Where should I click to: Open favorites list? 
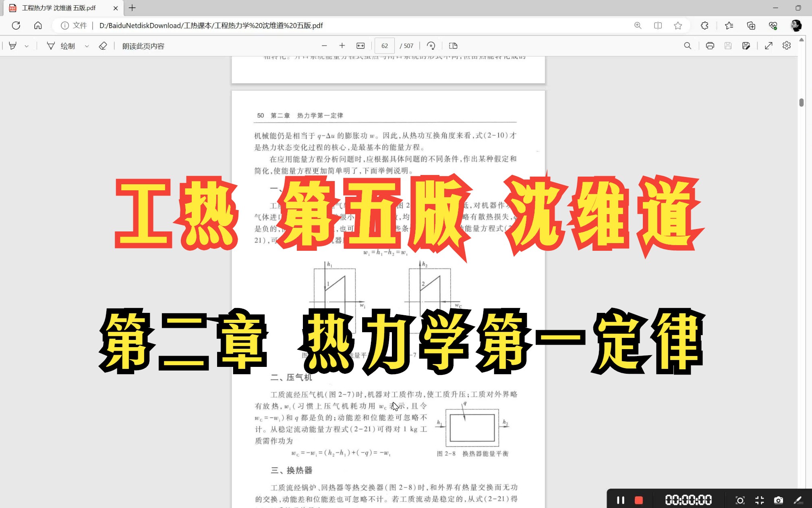729,25
